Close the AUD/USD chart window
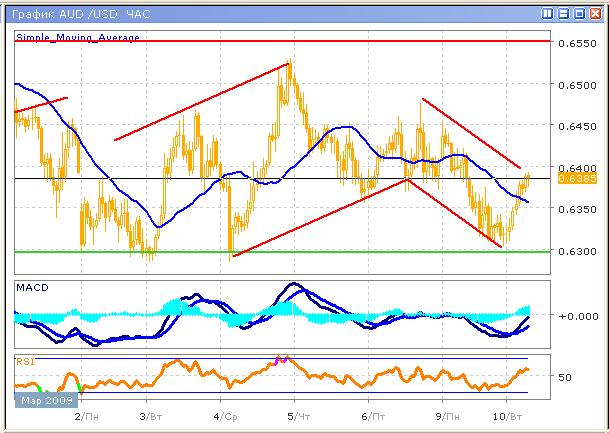 [x=594, y=14]
